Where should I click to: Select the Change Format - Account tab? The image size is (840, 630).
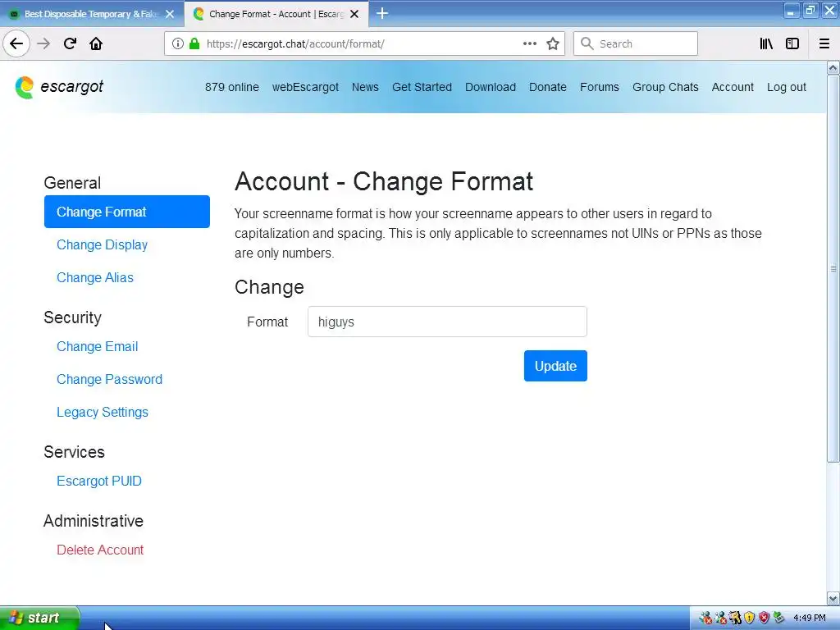pos(276,14)
